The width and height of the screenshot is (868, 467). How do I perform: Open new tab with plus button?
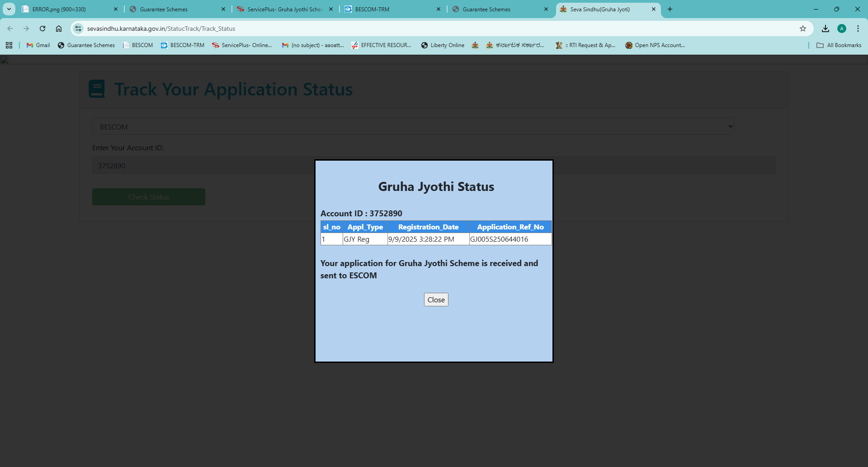[x=670, y=9]
